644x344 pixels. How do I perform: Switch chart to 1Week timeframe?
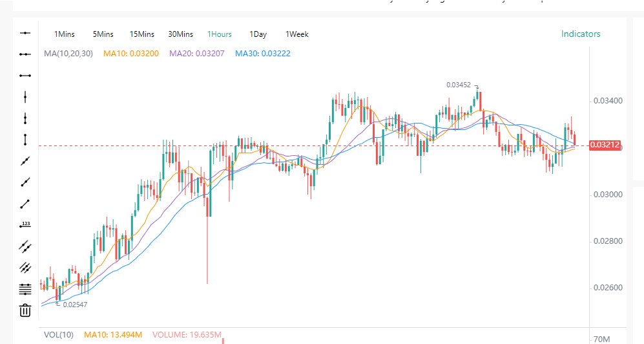click(297, 34)
